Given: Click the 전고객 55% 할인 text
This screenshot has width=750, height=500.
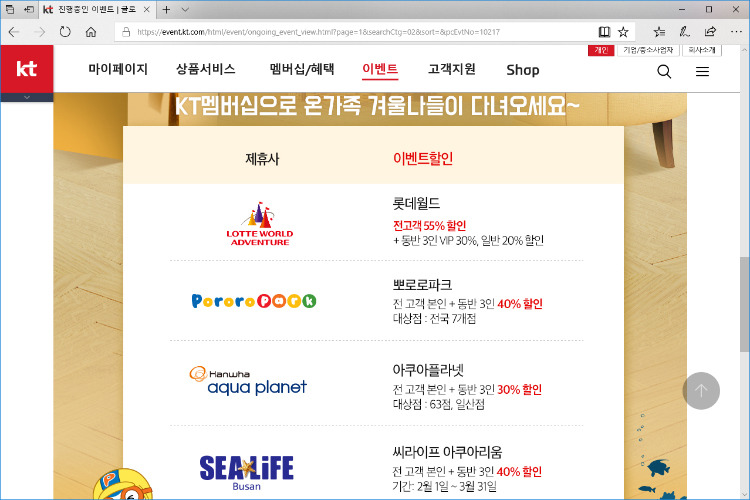Looking at the screenshot, I should pyautogui.click(x=429, y=225).
